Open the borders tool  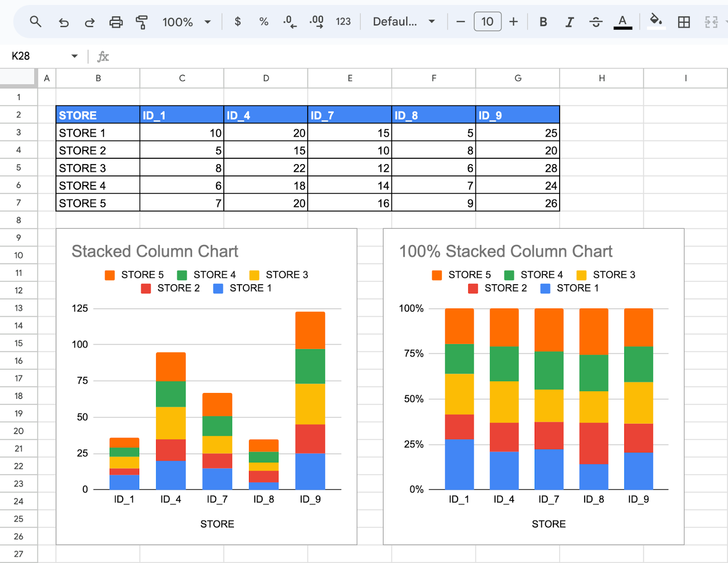[684, 22]
